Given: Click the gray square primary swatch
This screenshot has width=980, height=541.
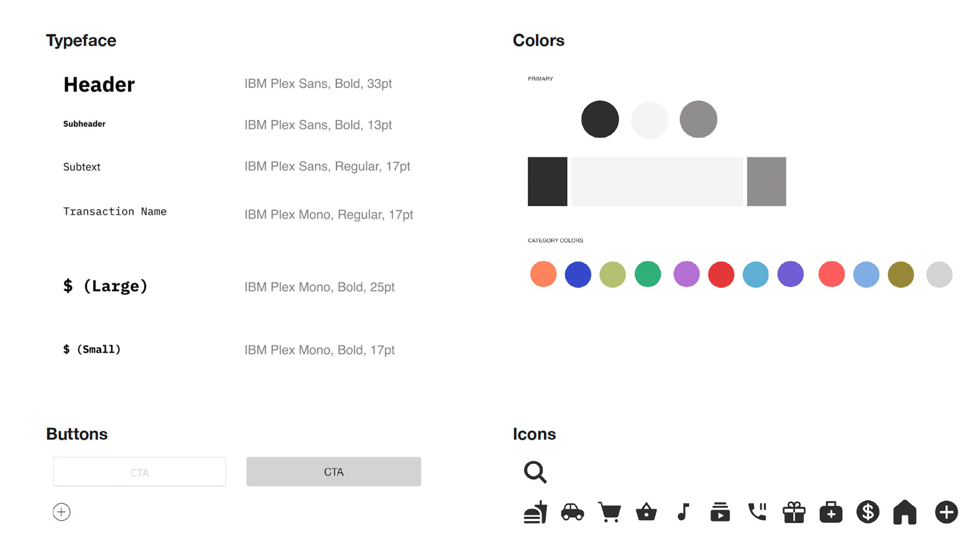Looking at the screenshot, I should tap(767, 181).
